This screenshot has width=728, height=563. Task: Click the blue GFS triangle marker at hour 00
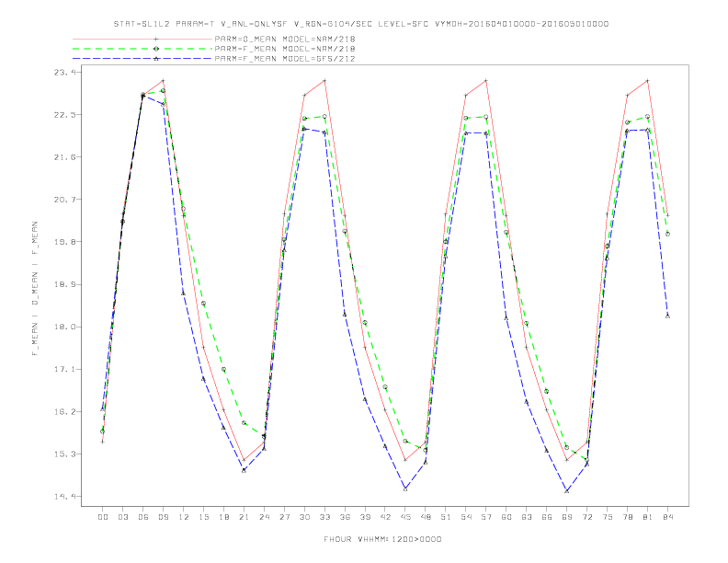[103, 408]
